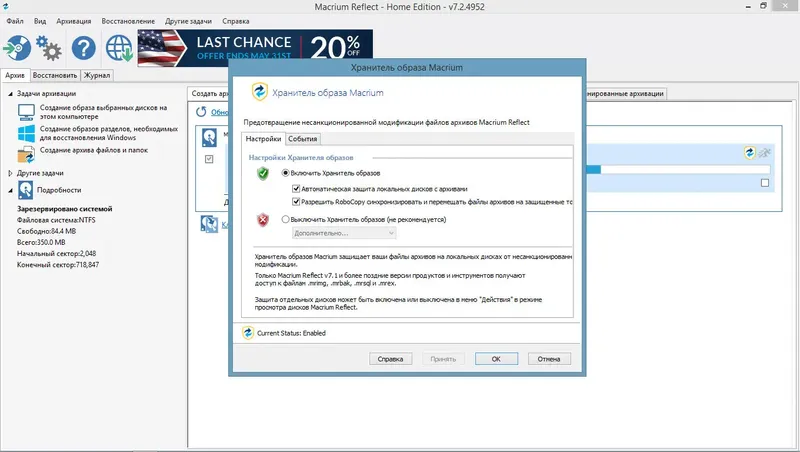This screenshot has width=800, height=452.
Task: Open the scheduled backups tab in the main window
Action: pyautogui.click(x=626, y=93)
